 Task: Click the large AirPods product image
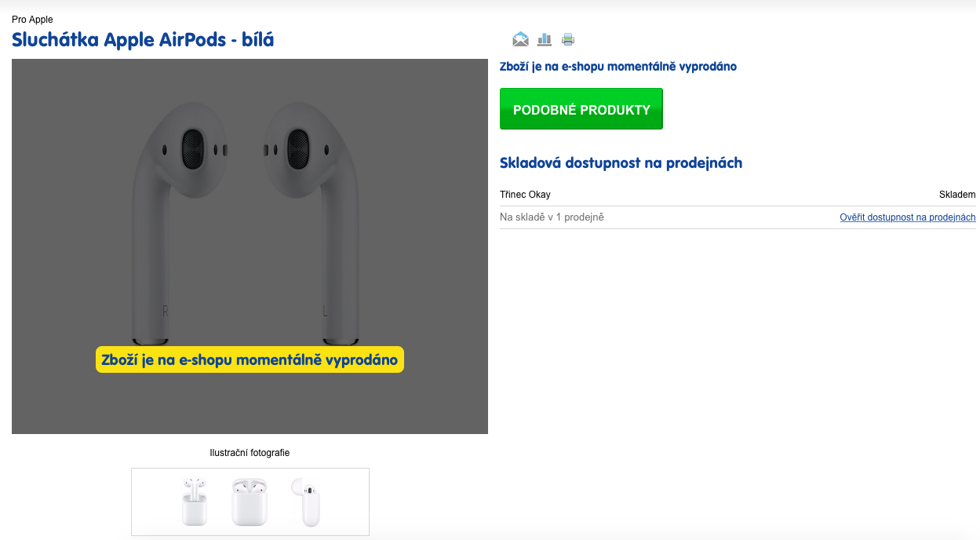tap(250, 246)
